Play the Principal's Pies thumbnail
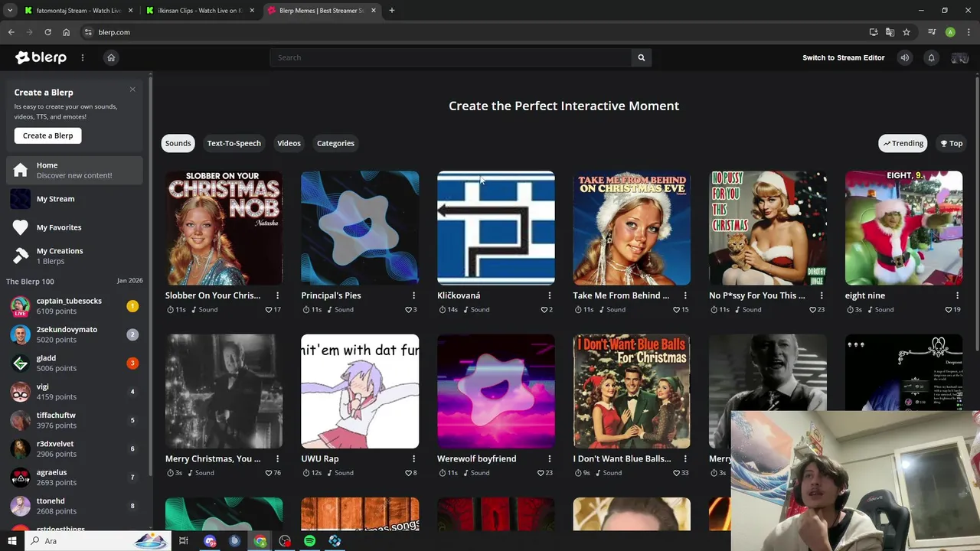The height and width of the screenshot is (551, 980). tap(360, 228)
